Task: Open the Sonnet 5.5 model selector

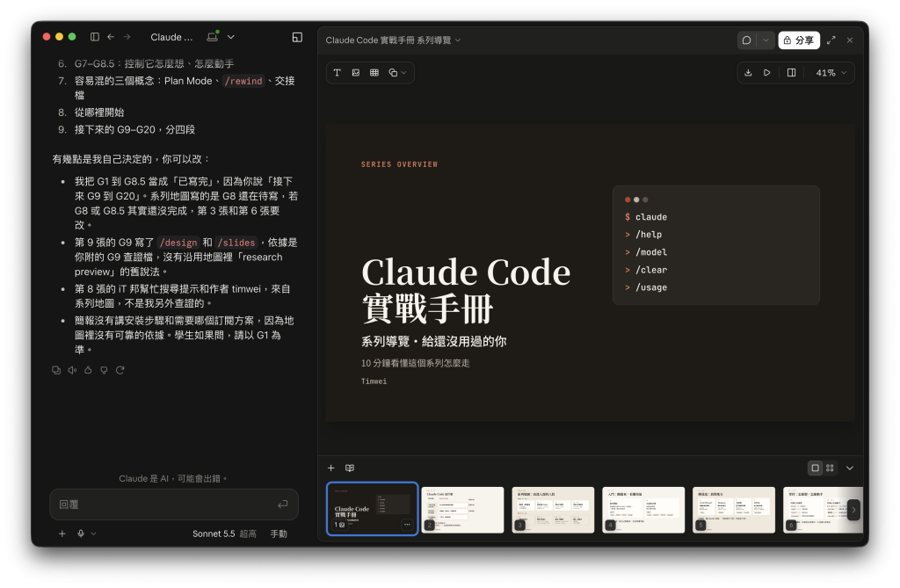Action: click(x=224, y=534)
